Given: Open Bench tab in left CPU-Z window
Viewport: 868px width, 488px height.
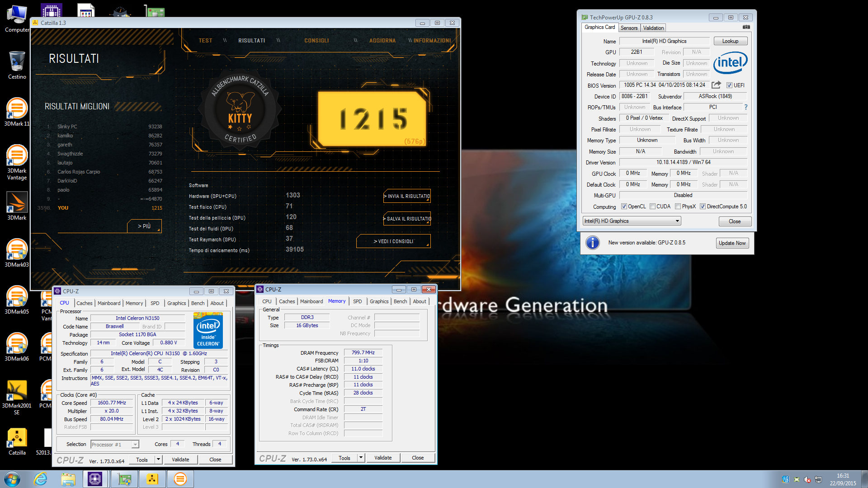Looking at the screenshot, I should coord(198,303).
